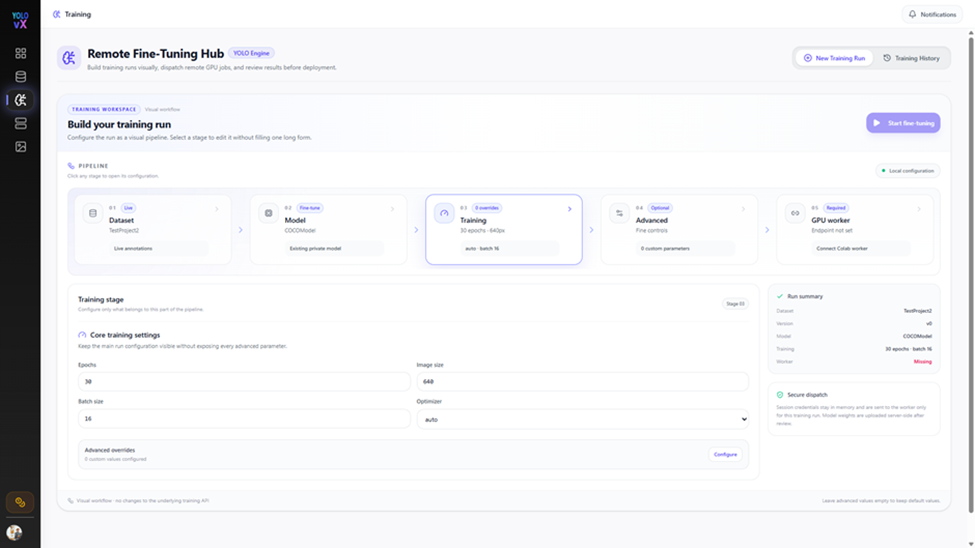
Task: Expand the GPU worker stage chevron
Action: point(919,209)
